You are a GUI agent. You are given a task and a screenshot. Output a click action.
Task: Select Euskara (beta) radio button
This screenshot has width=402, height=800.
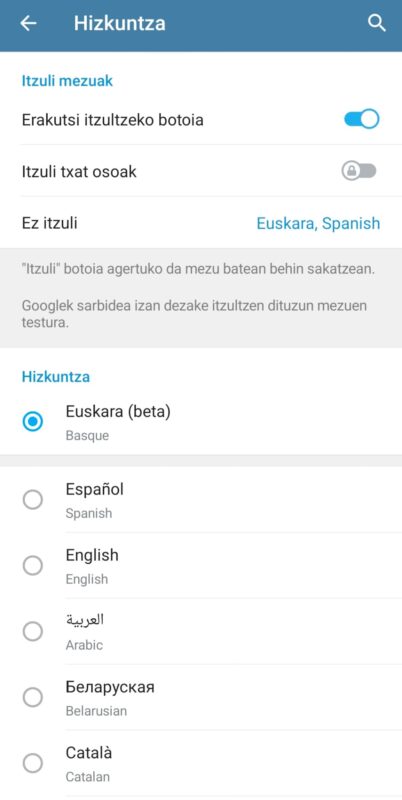click(33, 422)
